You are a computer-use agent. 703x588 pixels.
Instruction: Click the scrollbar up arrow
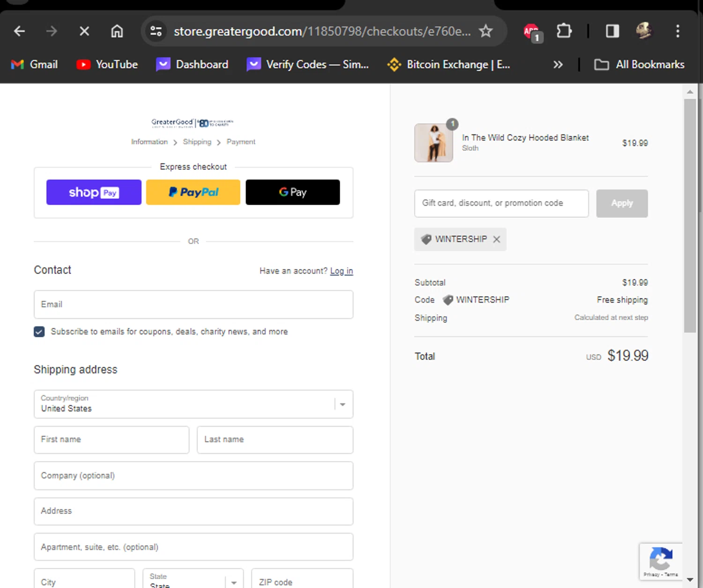click(690, 92)
